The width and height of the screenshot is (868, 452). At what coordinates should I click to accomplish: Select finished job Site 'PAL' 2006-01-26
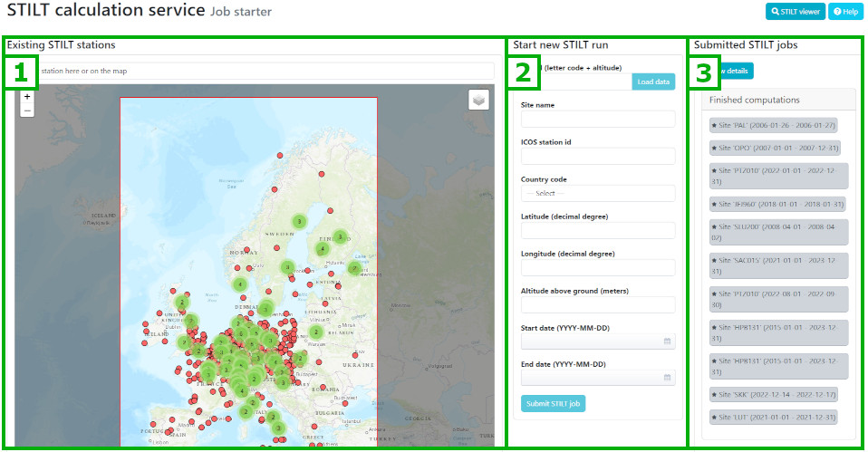[x=774, y=125]
